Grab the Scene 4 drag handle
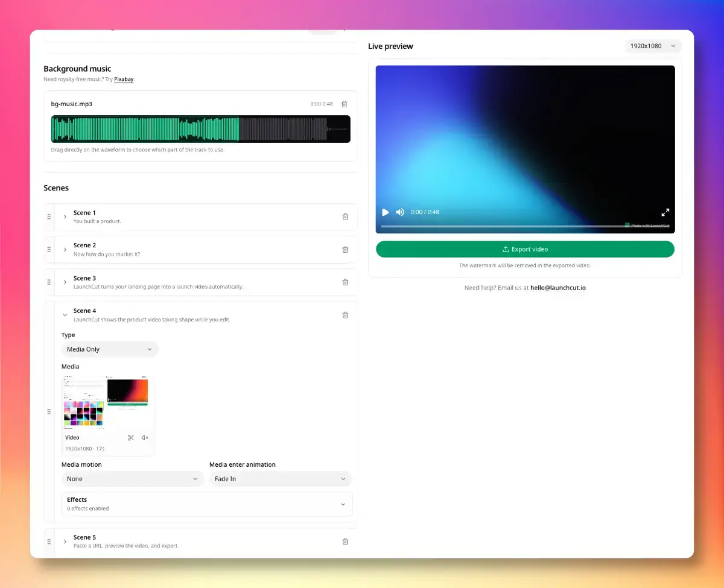724x588 pixels. coord(49,411)
